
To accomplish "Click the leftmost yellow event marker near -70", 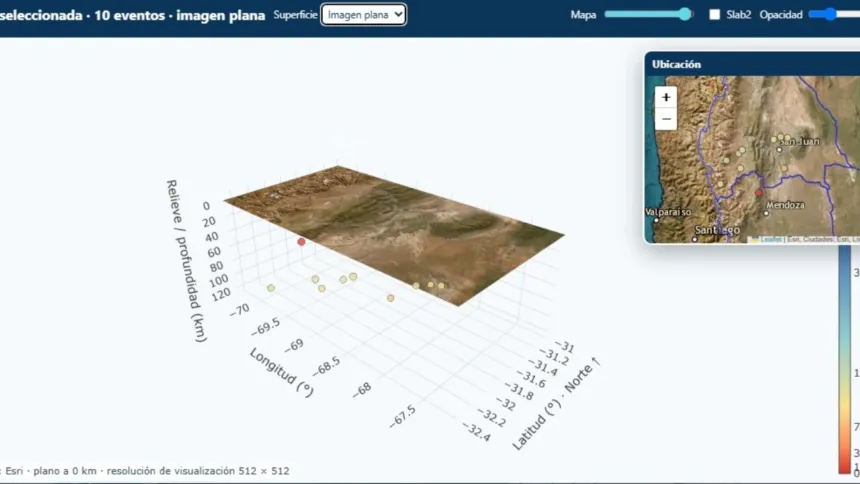I will [271, 288].
